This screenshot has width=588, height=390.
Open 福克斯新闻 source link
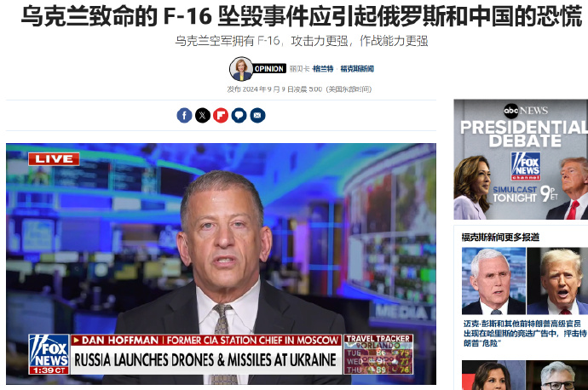(357, 69)
